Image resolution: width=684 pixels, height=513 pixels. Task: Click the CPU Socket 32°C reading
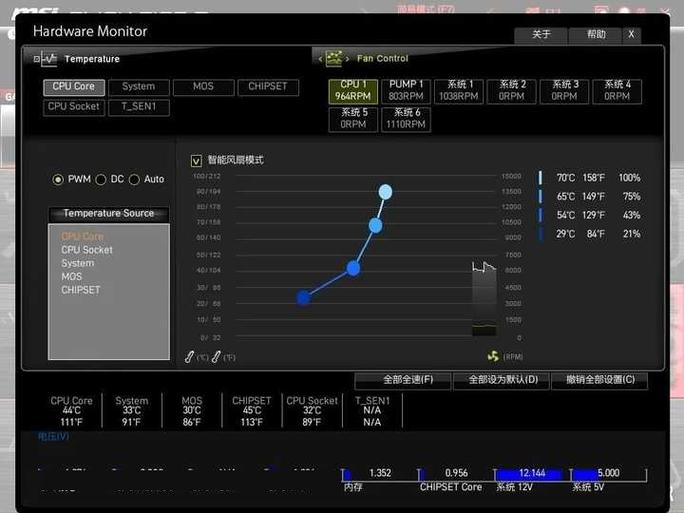312,411
